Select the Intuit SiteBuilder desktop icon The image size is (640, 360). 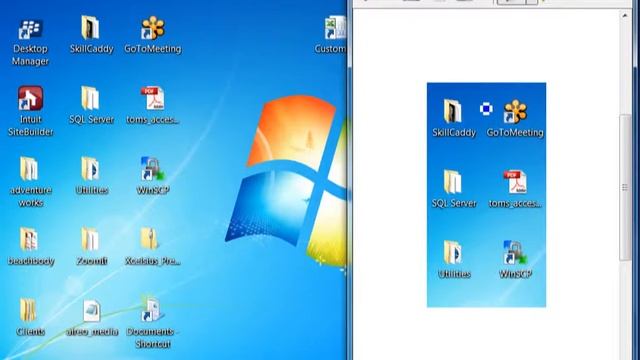30,111
